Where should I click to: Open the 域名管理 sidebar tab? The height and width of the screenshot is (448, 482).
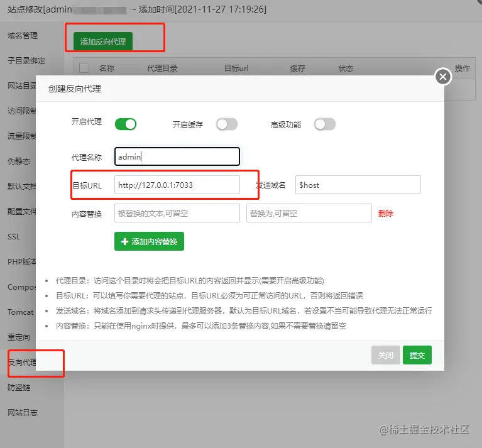(23, 36)
